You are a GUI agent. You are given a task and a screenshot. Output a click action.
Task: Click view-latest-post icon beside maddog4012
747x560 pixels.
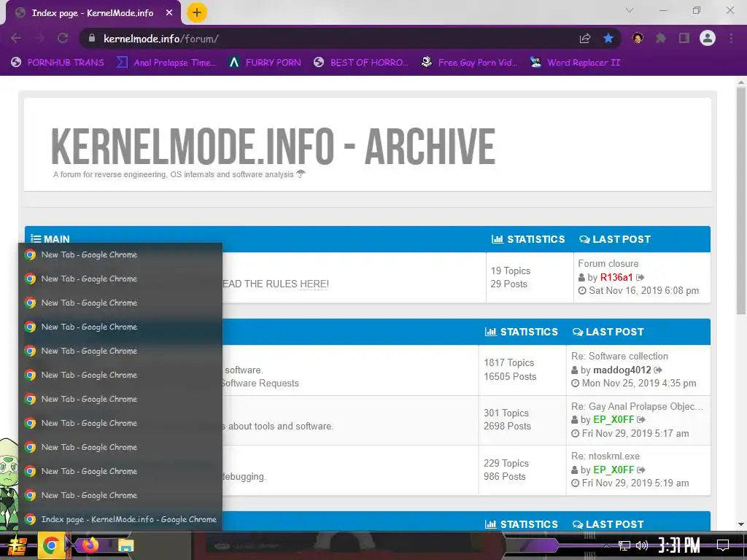click(659, 370)
